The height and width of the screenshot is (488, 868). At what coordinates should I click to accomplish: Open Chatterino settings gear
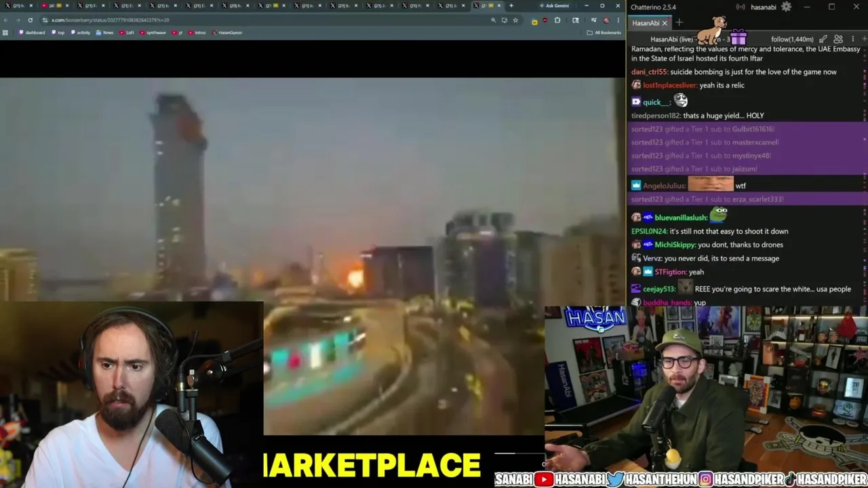click(x=786, y=7)
